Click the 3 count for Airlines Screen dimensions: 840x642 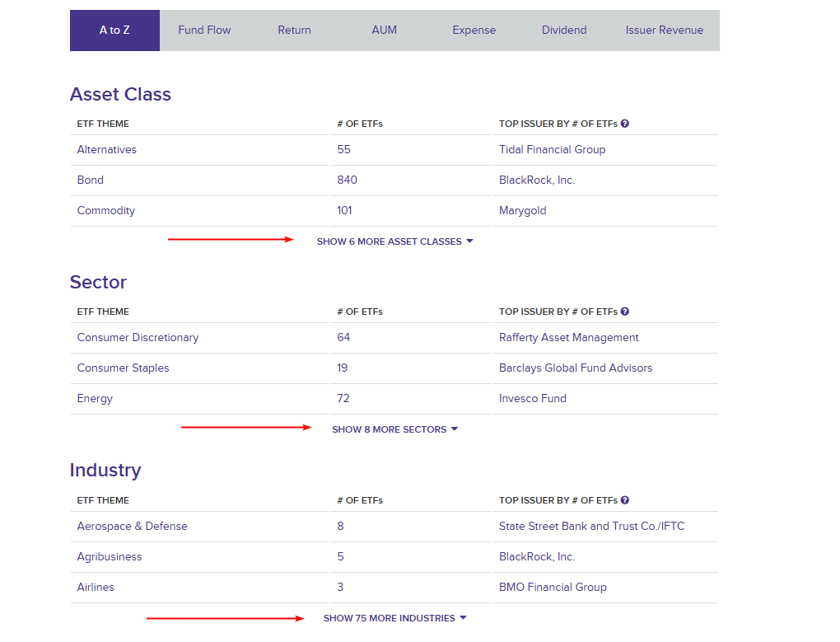pyautogui.click(x=340, y=588)
